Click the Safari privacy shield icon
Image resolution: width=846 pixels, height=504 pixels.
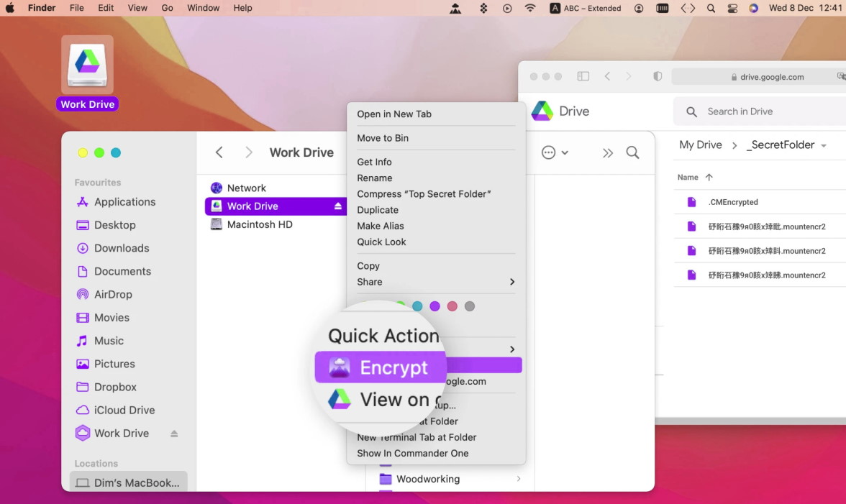(x=658, y=76)
